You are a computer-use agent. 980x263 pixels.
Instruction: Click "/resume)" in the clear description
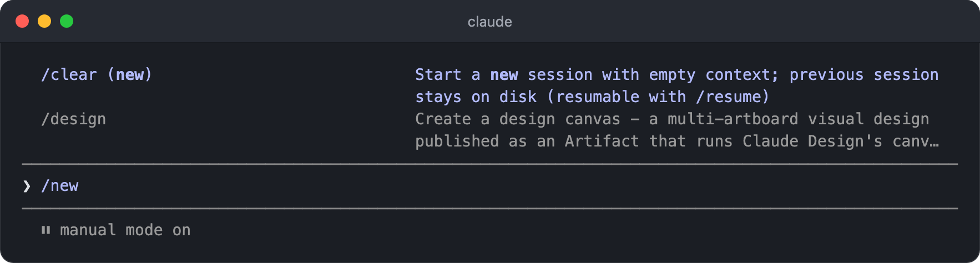click(733, 97)
